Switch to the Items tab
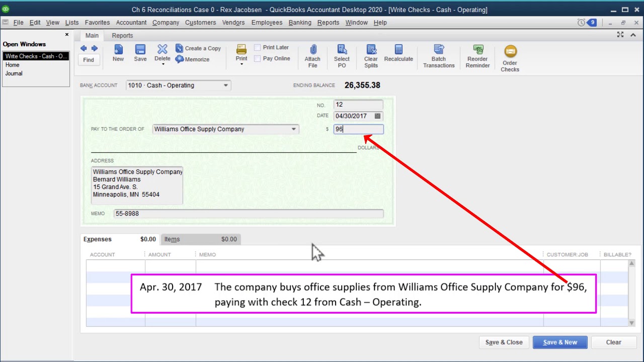The image size is (644, 362). tap(200, 239)
